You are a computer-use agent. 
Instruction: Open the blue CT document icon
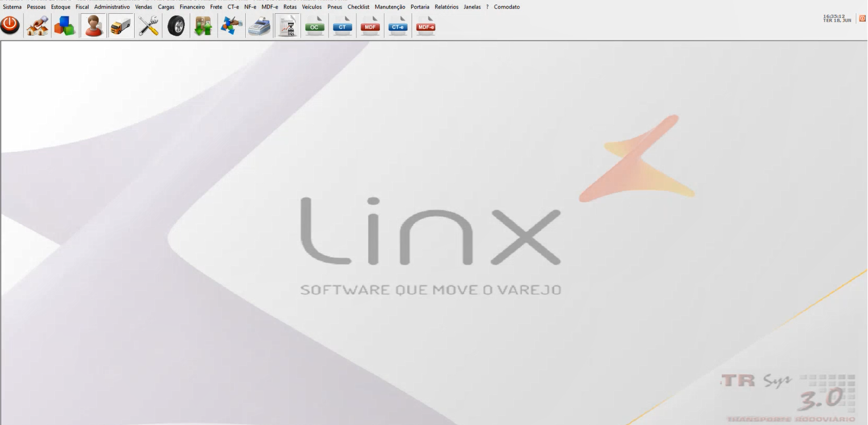click(342, 26)
